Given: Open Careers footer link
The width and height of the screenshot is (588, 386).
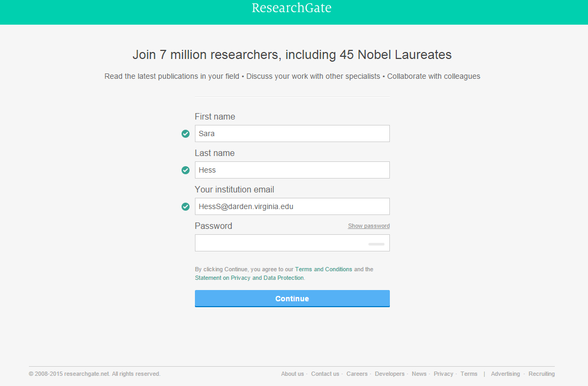Looking at the screenshot, I should (357, 374).
